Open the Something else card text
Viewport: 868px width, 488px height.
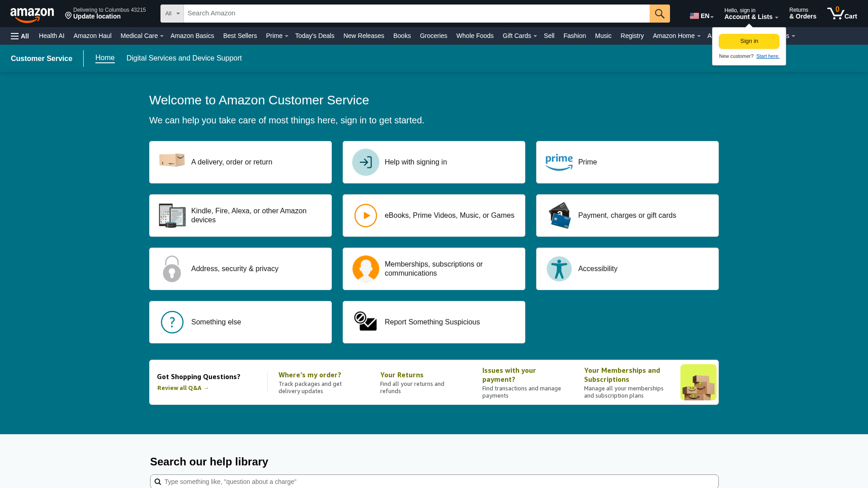pos(216,322)
